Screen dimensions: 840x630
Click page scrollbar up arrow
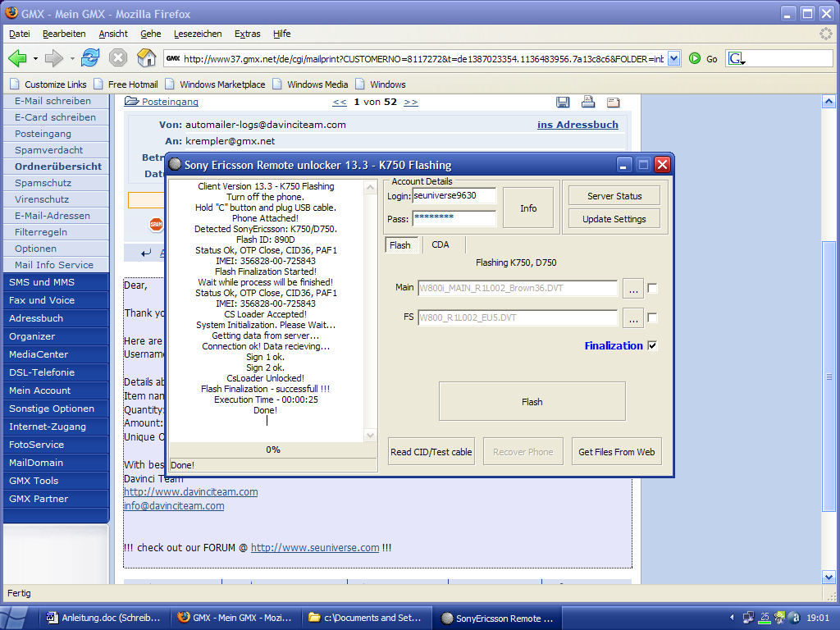(829, 101)
